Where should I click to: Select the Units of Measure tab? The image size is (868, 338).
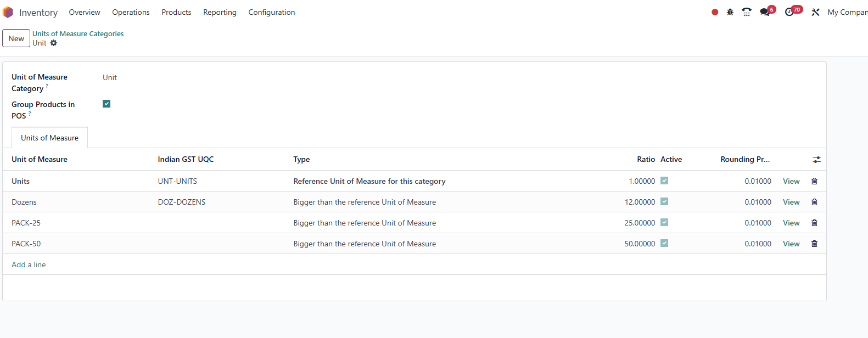pyautogui.click(x=49, y=138)
